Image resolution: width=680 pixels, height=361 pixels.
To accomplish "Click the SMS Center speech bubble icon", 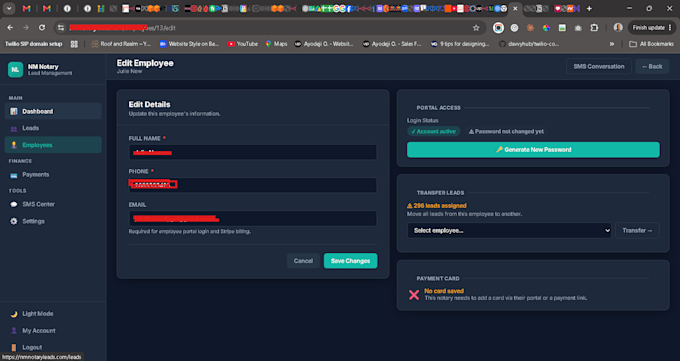I will pyautogui.click(x=14, y=204).
